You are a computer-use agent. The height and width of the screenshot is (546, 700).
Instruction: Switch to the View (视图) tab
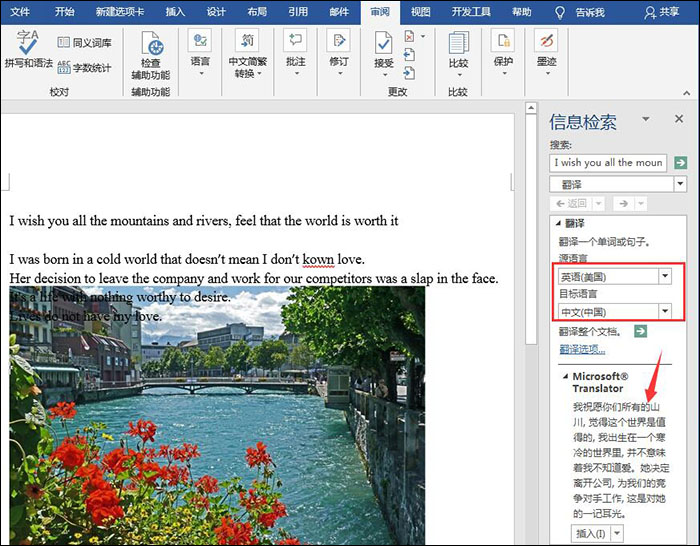click(420, 12)
